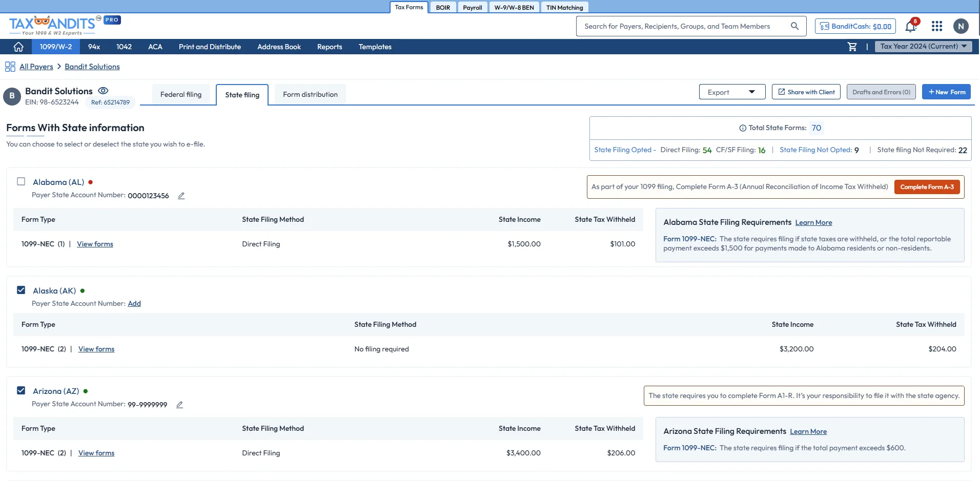Switch to the BOIR top tab
Image resolution: width=980 pixels, height=481 pixels.
click(x=443, y=7)
